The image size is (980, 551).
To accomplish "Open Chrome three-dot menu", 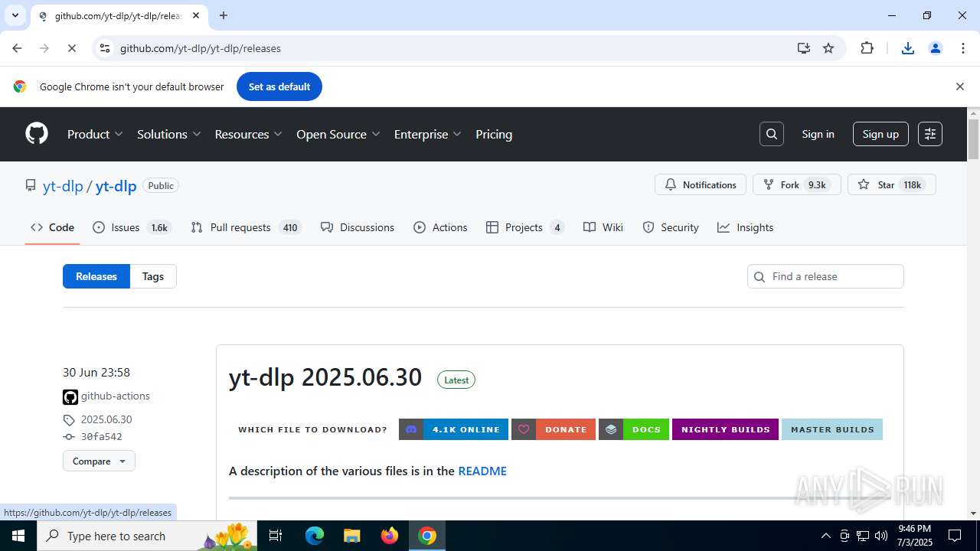I will pos(963,48).
